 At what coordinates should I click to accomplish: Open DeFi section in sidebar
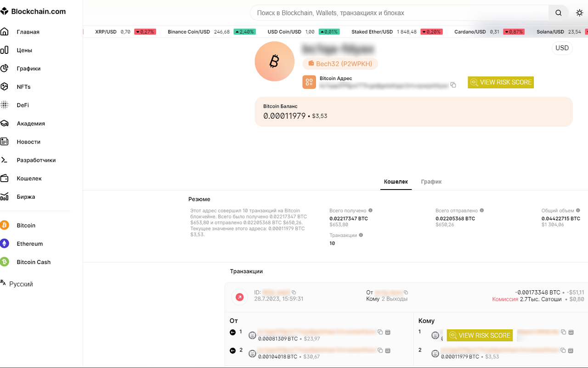pyautogui.click(x=23, y=105)
